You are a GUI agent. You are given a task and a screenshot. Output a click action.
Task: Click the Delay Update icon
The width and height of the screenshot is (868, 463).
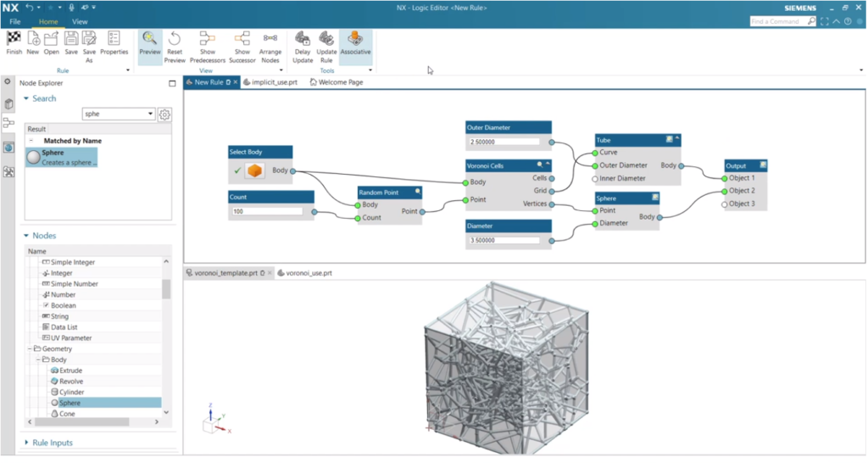[303, 39]
